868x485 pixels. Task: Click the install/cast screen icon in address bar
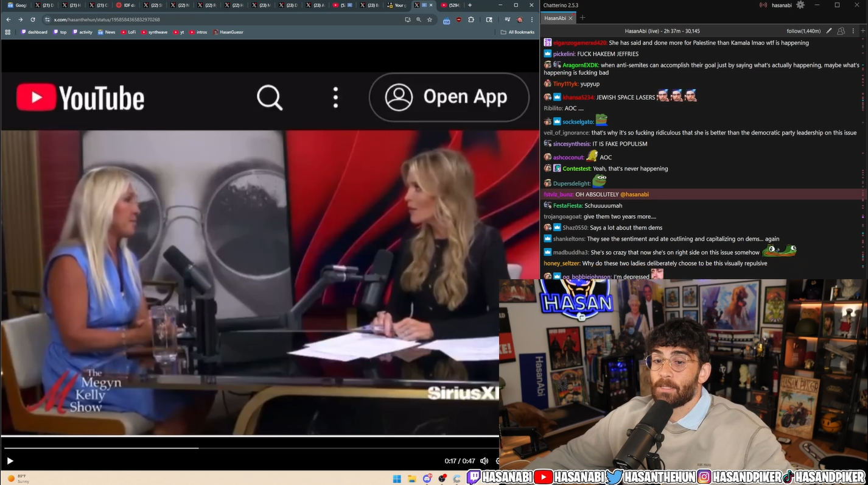408,19
